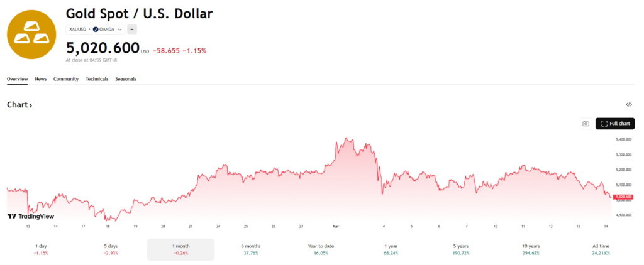Click the TradingView logo on chart
644x265 pixels.
pos(31,216)
